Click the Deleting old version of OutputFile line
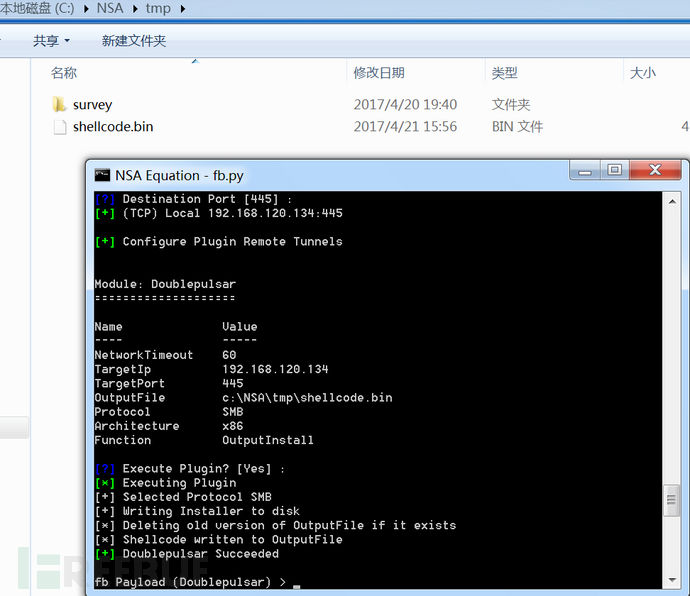The image size is (690, 596). coord(275,525)
